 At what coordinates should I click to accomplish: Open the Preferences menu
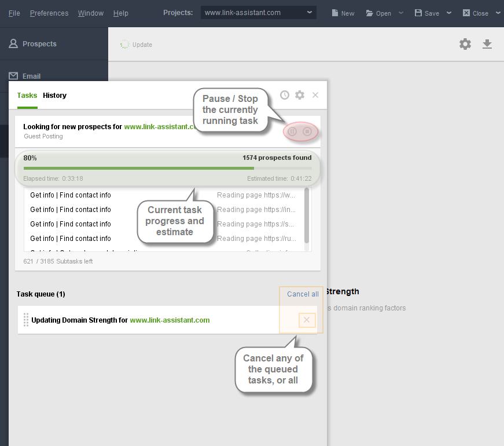pos(49,13)
